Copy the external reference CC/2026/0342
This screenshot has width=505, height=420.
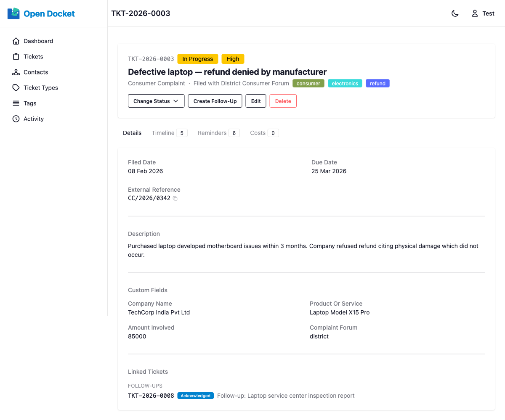tap(175, 198)
